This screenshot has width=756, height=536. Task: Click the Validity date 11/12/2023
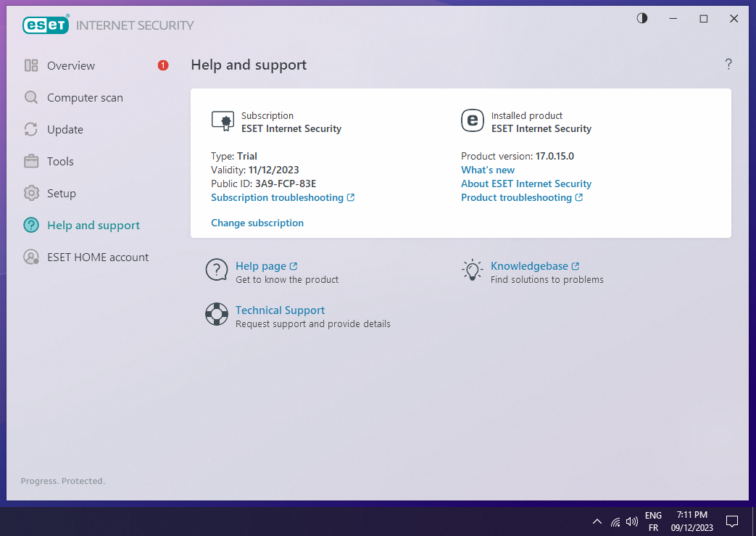pos(255,170)
